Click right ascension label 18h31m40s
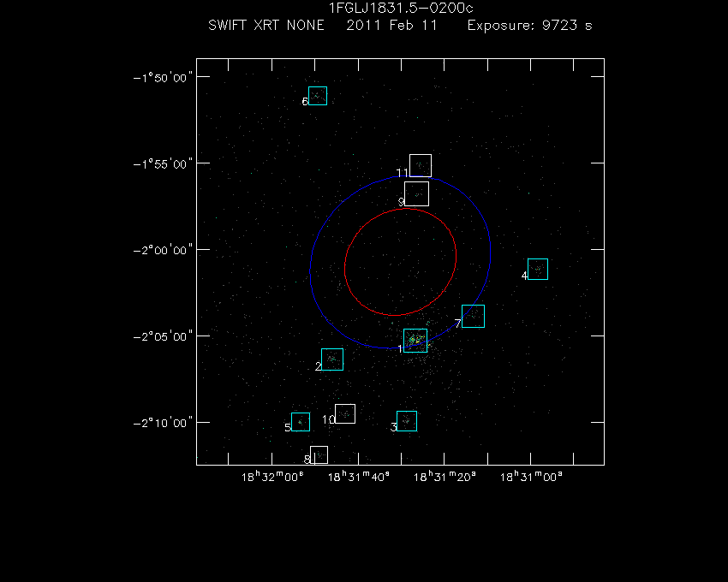 (358, 476)
